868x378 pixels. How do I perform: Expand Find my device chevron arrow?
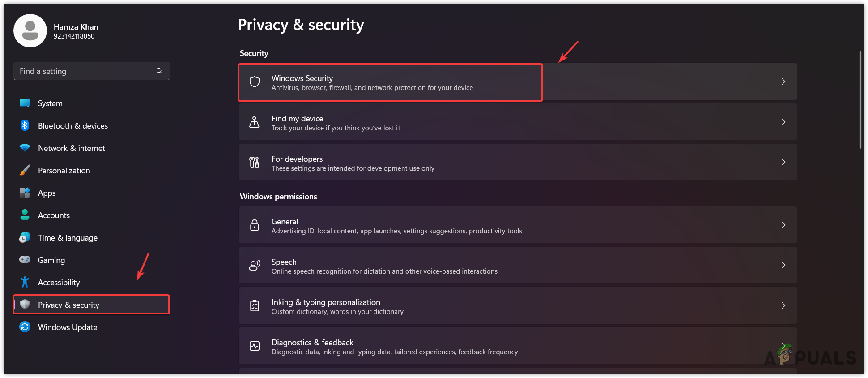coord(783,122)
